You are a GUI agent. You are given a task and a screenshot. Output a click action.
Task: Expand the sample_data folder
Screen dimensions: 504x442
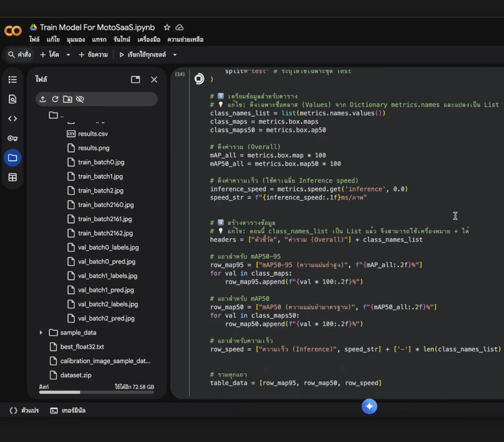pyautogui.click(x=41, y=333)
